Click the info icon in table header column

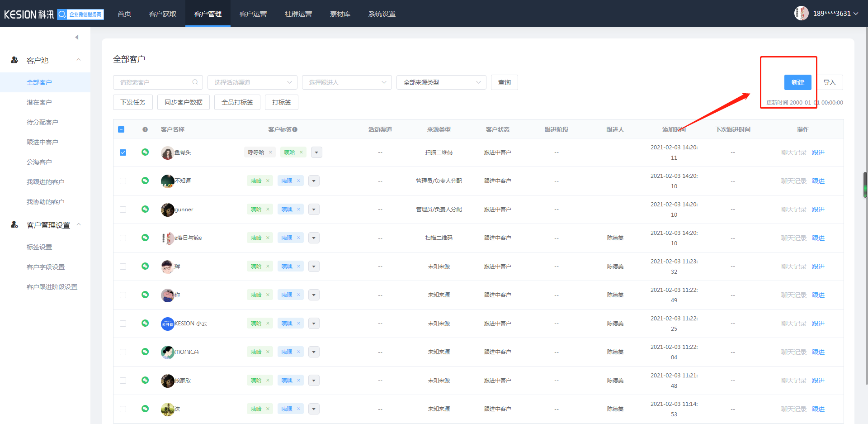(145, 129)
